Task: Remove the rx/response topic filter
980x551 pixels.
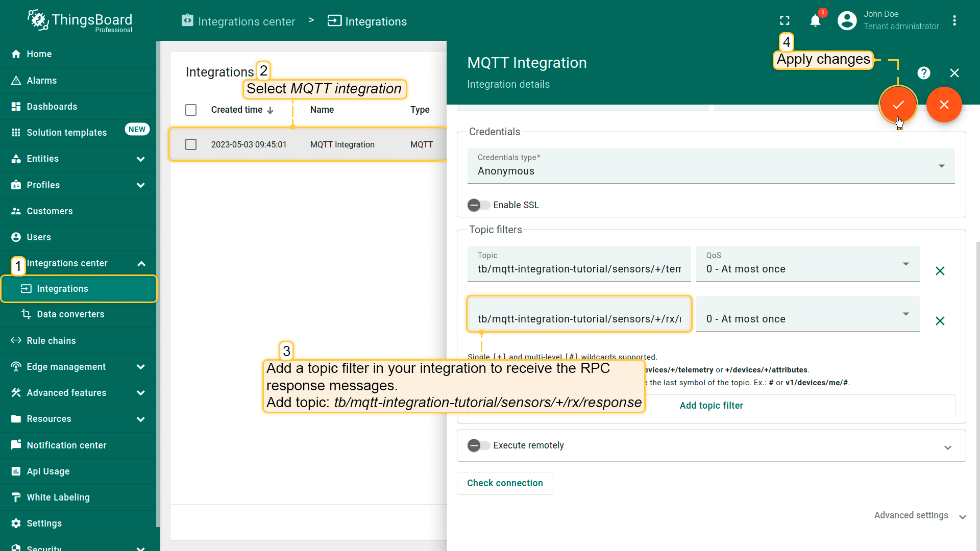Action: pos(940,321)
